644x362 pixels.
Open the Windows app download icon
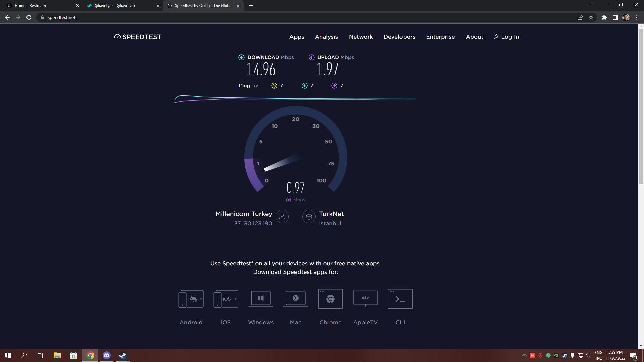(x=261, y=298)
